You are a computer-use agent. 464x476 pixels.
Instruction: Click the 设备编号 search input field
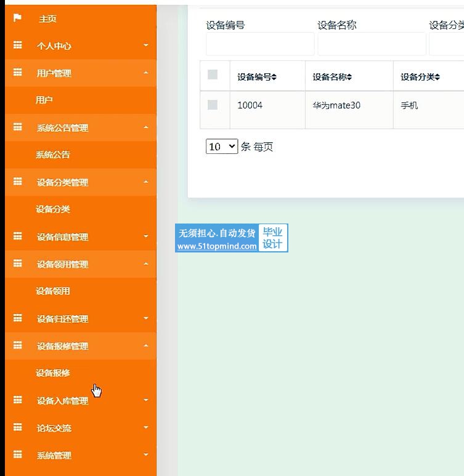(260, 44)
